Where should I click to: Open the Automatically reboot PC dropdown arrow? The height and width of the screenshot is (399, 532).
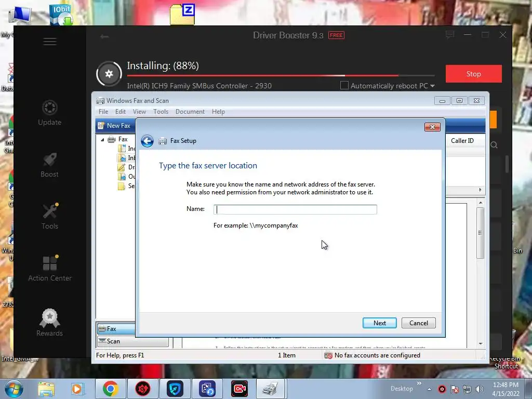click(x=432, y=86)
